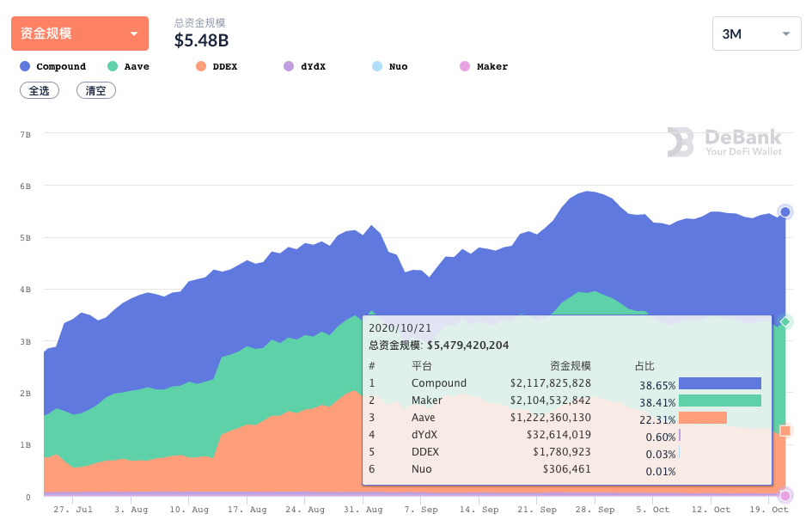
Task: Click the 5. Oct x-axis label
Action: 653,510
